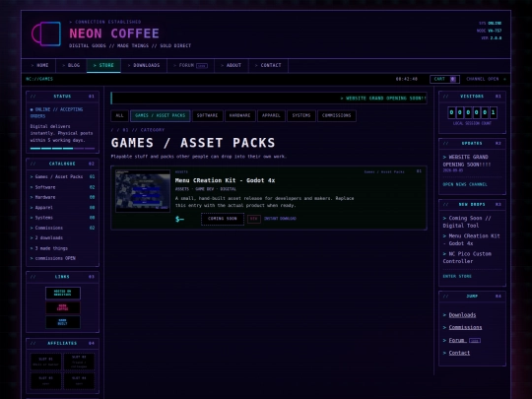
Task: Select the STORE nav tab
Action: tap(103, 65)
